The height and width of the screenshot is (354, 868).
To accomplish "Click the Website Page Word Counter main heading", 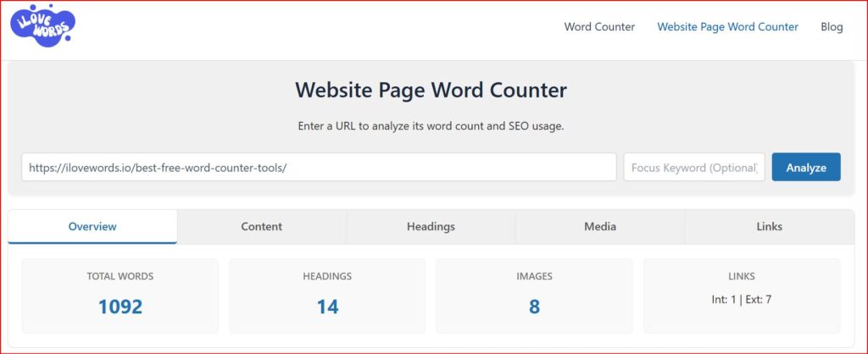I will 431,91.
